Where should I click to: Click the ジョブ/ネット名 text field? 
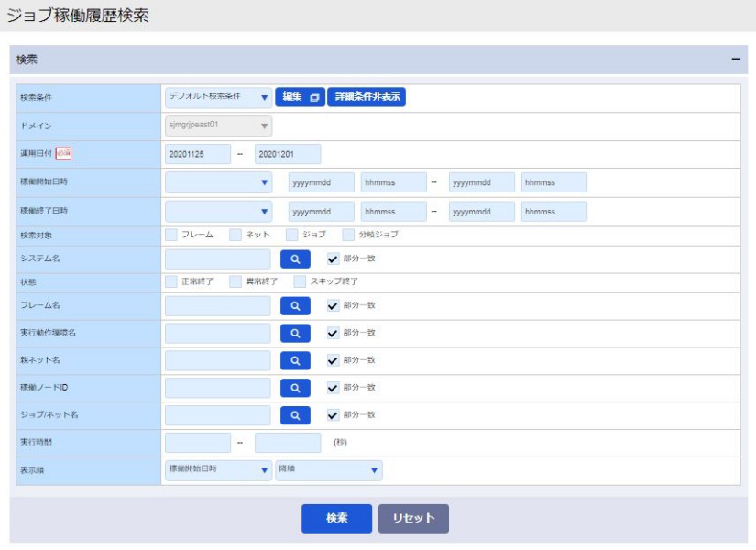[x=218, y=415]
